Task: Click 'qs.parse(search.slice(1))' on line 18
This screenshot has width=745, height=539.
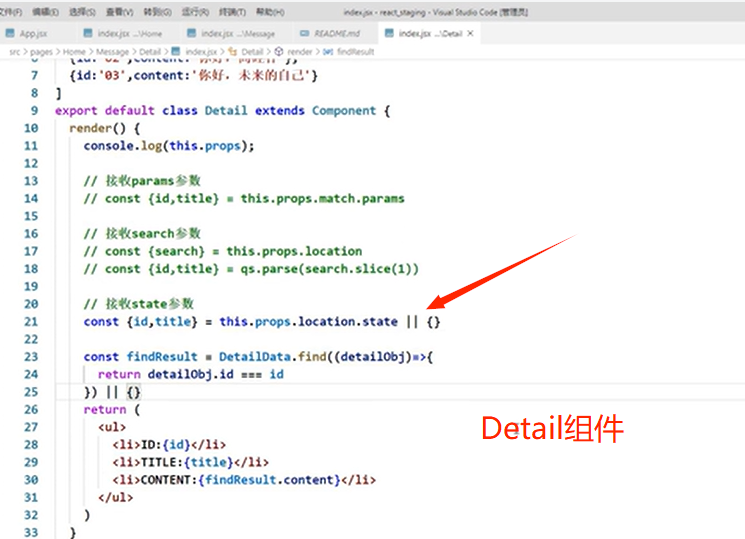Action: click(329, 269)
